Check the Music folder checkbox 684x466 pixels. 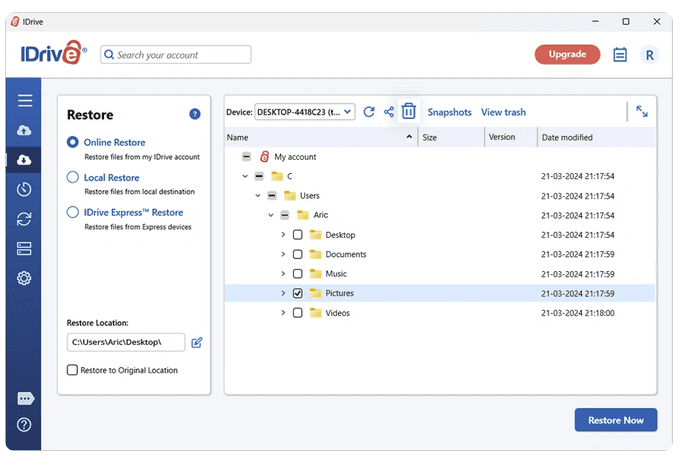298,274
